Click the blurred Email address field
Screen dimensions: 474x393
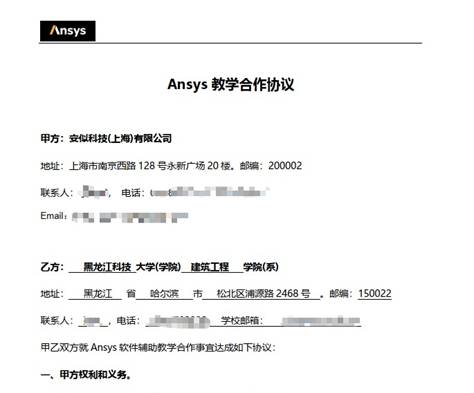[x=130, y=217]
